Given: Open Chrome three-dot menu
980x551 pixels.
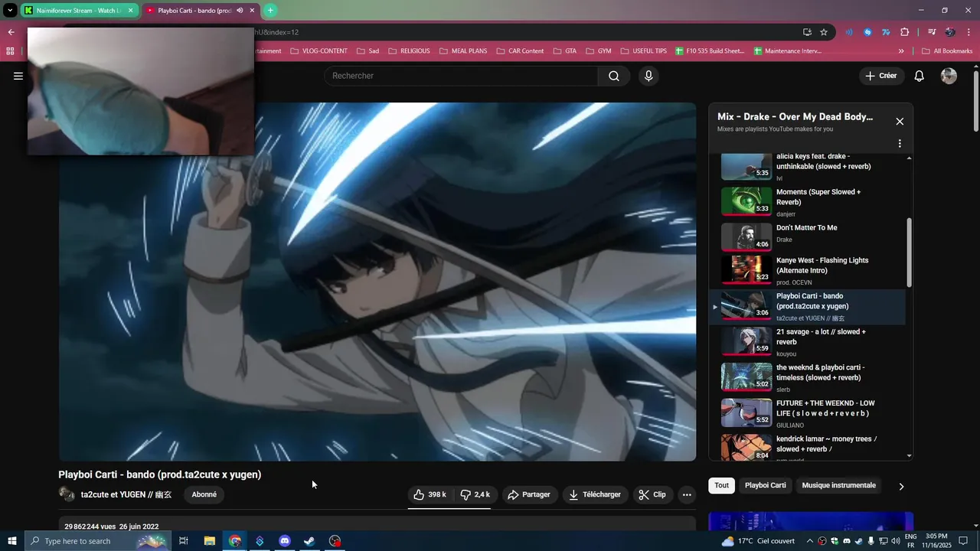Looking at the screenshot, I should 969,32.
